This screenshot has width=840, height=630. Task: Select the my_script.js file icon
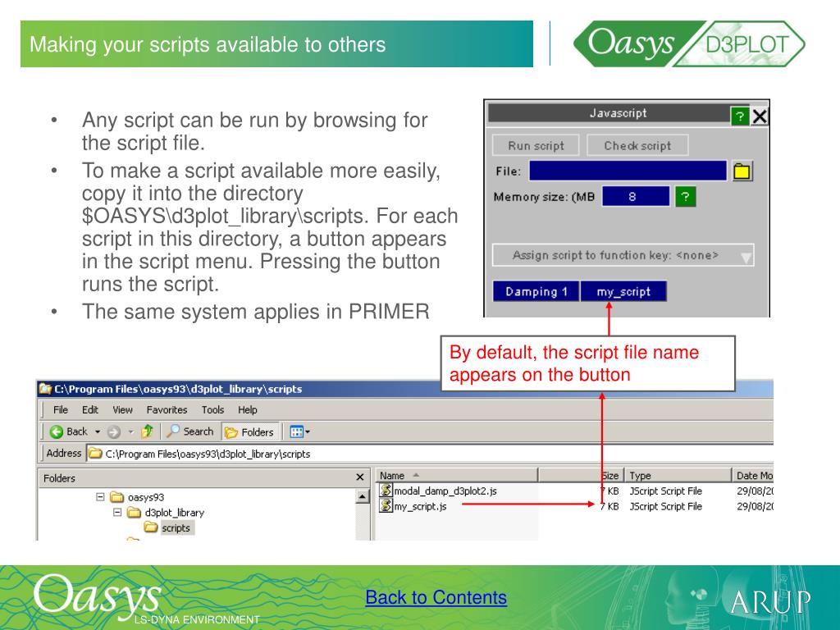click(386, 505)
